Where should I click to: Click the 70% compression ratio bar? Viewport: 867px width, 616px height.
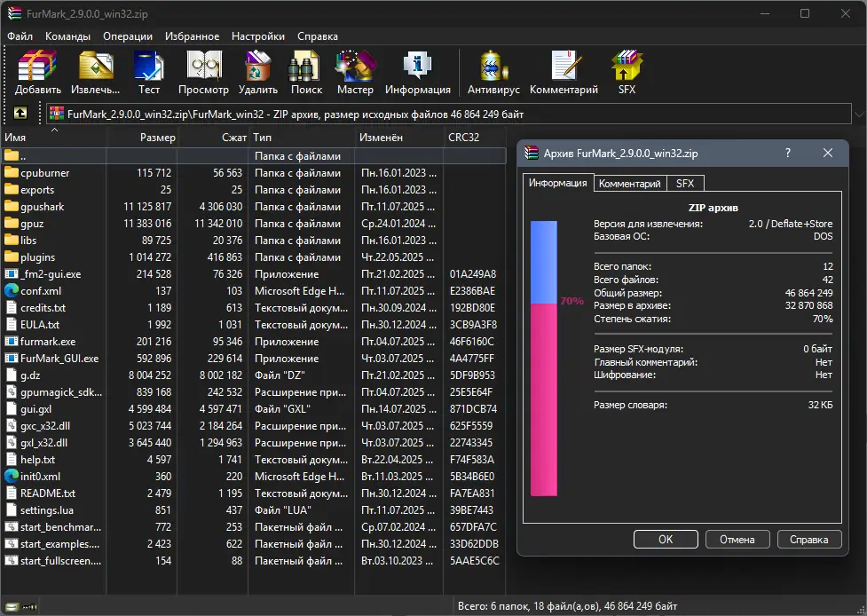(543, 359)
